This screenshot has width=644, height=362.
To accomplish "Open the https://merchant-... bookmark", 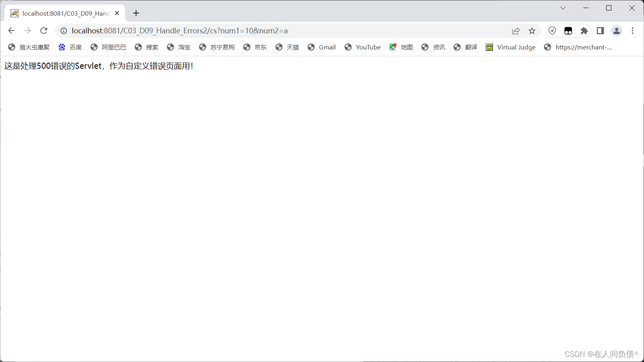I will (578, 47).
